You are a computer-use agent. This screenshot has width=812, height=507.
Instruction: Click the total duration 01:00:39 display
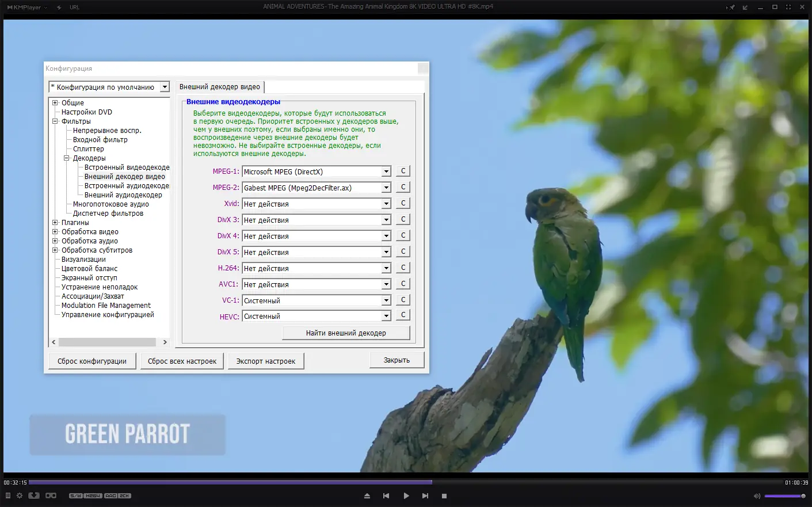click(x=796, y=483)
